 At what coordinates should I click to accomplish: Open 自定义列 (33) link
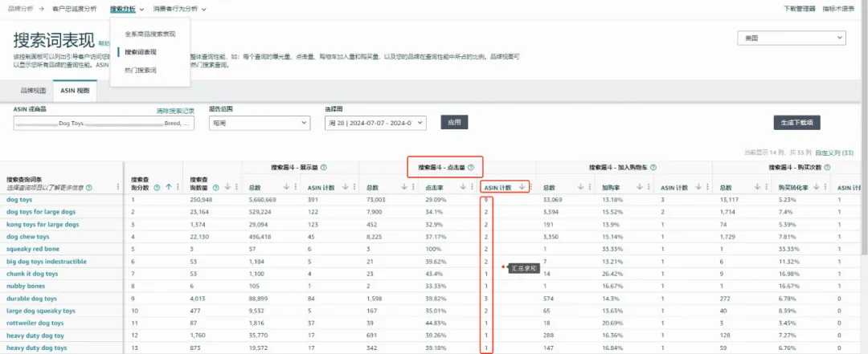835,152
